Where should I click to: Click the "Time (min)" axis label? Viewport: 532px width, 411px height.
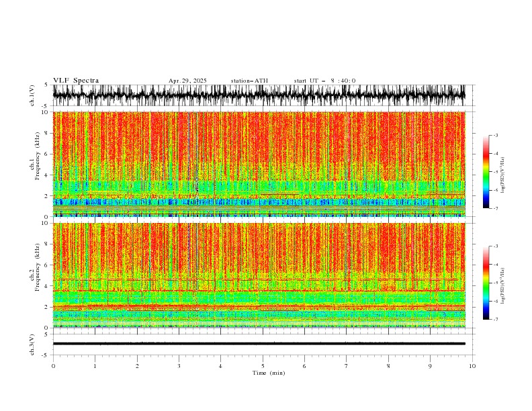(269, 373)
